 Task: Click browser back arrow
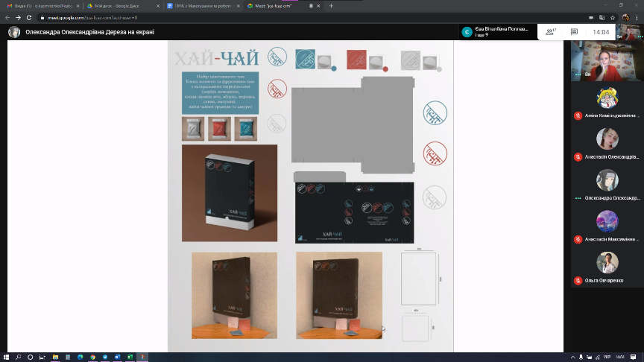(7, 17)
